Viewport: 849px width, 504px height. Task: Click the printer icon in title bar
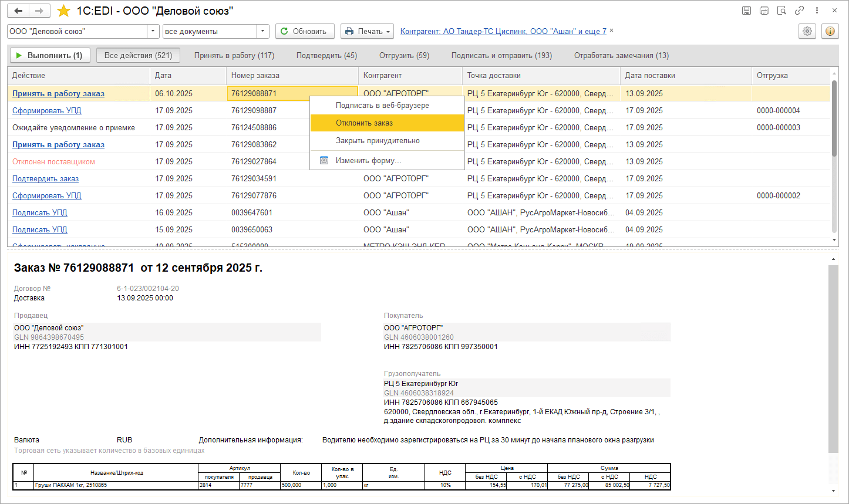coord(764,11)
